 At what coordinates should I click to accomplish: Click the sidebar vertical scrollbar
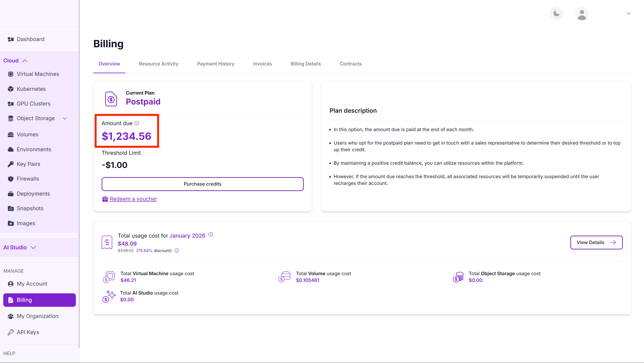click(79, 174)
